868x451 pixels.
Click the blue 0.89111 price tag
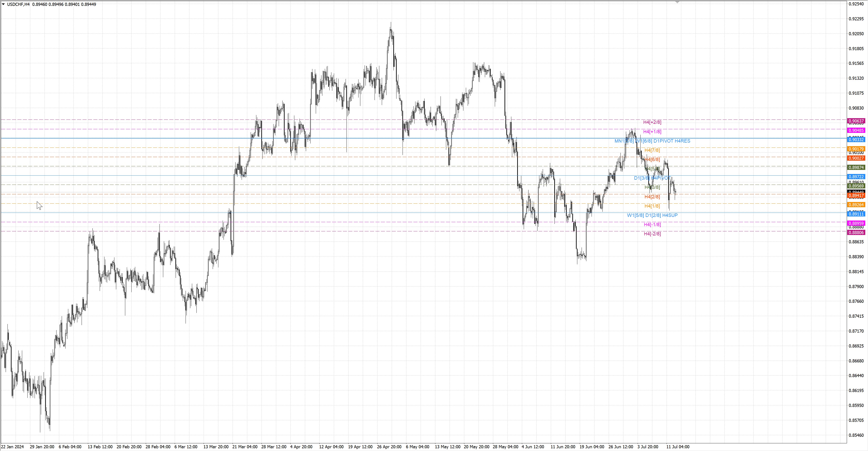coord(856,214)
